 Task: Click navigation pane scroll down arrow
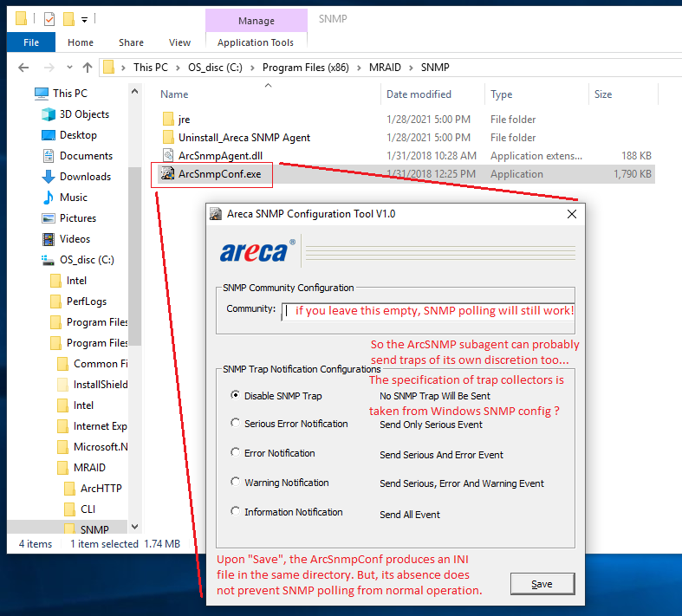(x=135, y=527)
